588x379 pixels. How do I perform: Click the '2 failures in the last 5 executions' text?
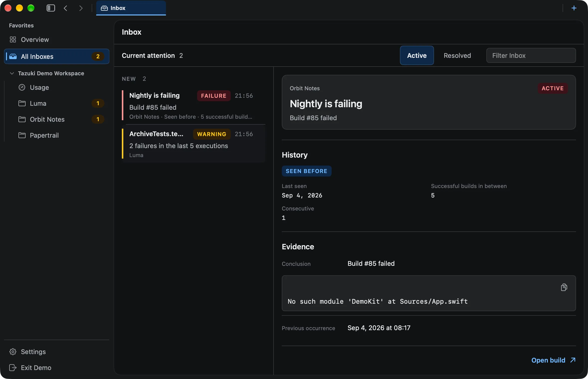178,146
